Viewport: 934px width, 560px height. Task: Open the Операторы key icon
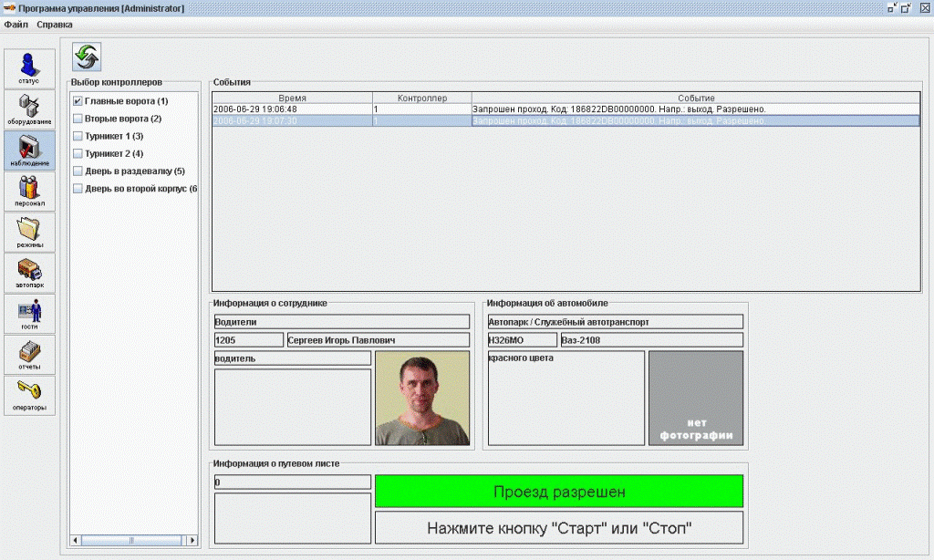[x=29, y=395]
